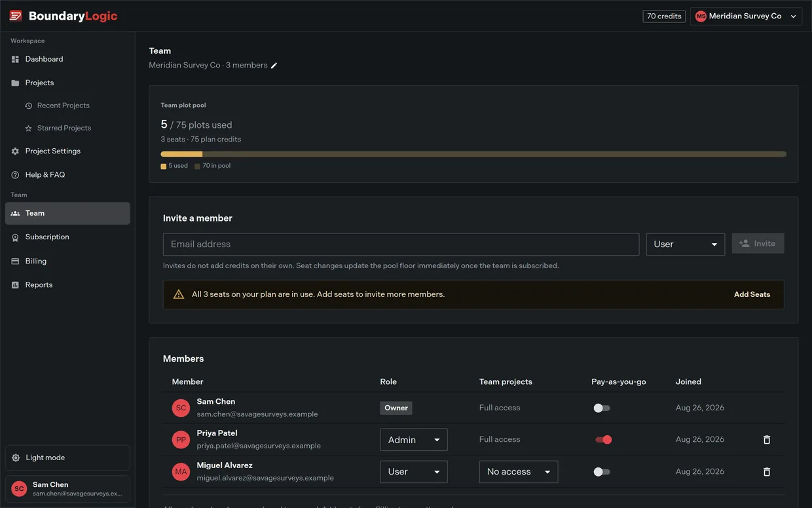Click 'miguel.alvarez@savagesurveys.example' email
Image resolution: width=812 pixels, height=508 pixels.
tap(265, 478)
